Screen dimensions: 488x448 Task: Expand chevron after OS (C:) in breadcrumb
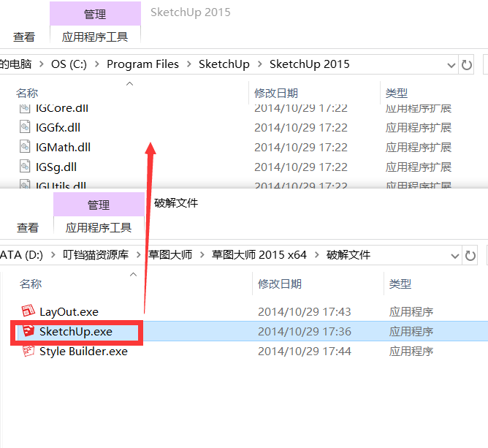(x=96, y=64)
